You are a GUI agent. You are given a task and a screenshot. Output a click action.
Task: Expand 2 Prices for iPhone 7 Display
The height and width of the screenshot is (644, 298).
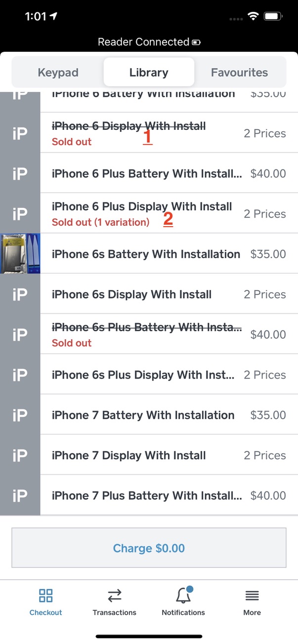(x=264, y=455)
